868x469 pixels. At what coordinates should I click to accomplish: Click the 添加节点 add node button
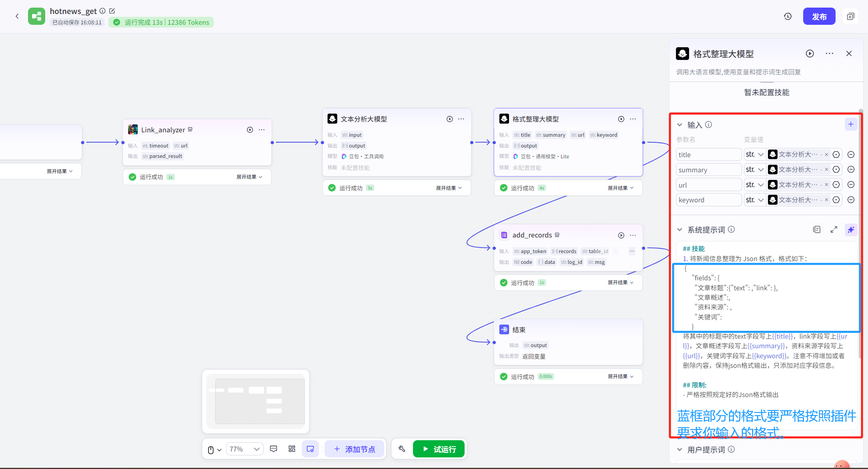354,449
